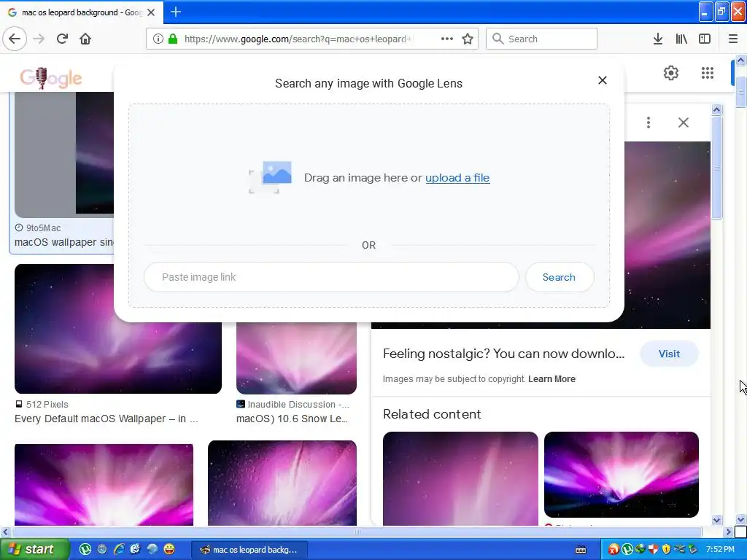
Task: Close the Google Lens dialog
Action: pyautogui.click(x=603, y=80)
